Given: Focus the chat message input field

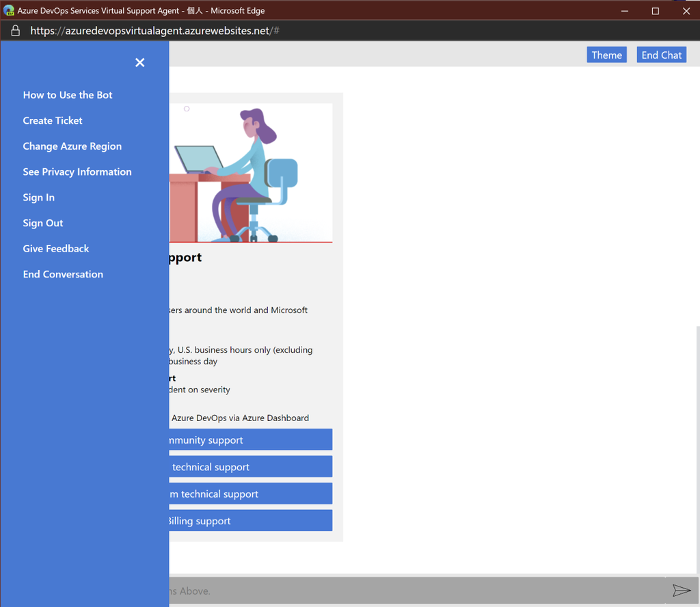Looking at the screenshot, I should 417,591.
